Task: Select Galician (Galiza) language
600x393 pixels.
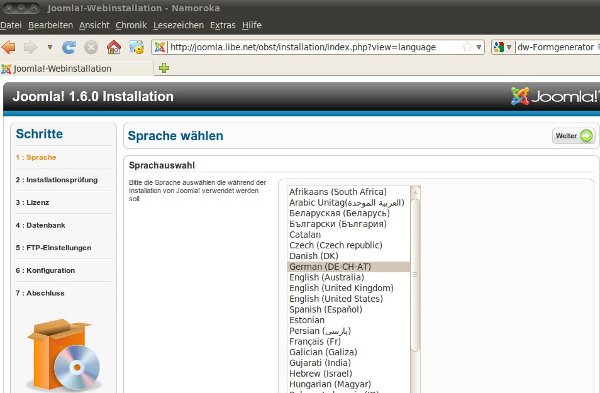Action: coord(349,352)
